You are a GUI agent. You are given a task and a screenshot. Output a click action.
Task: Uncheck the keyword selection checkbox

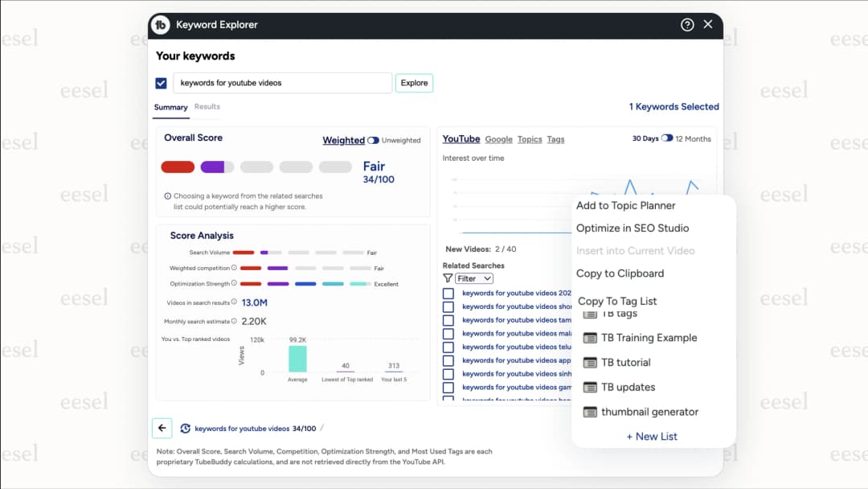click(x=161, y=83)
